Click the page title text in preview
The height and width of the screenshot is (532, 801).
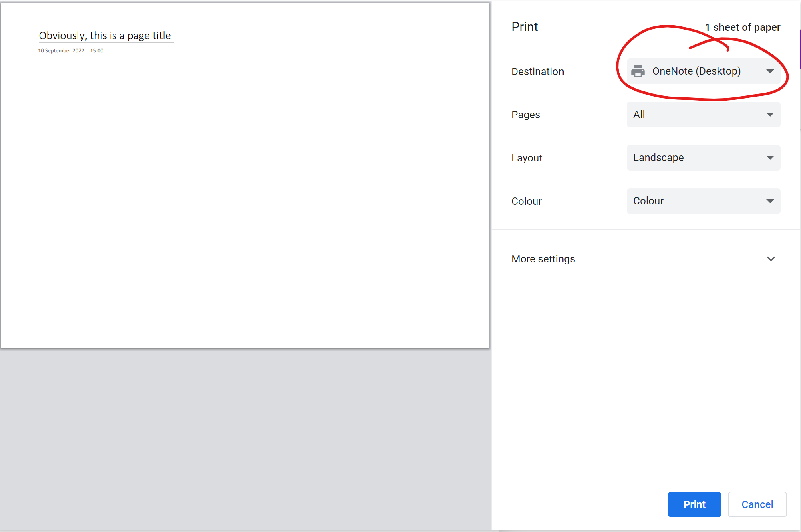tap(105, 36)
